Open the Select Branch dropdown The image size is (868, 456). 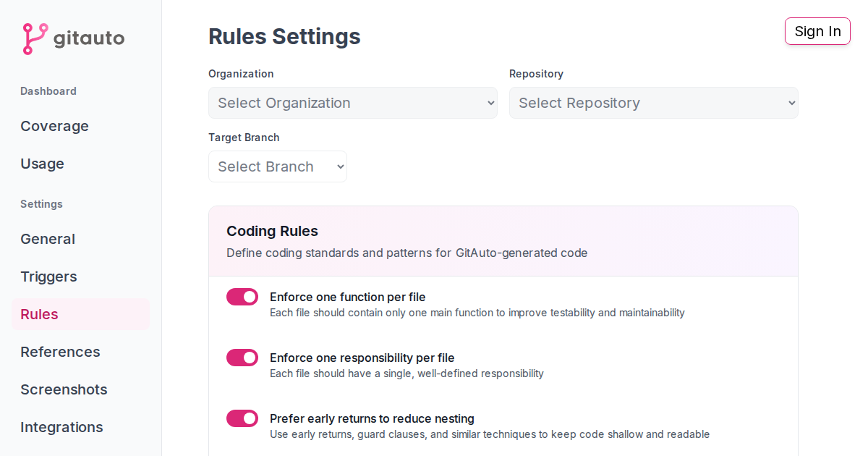[278, 166]
